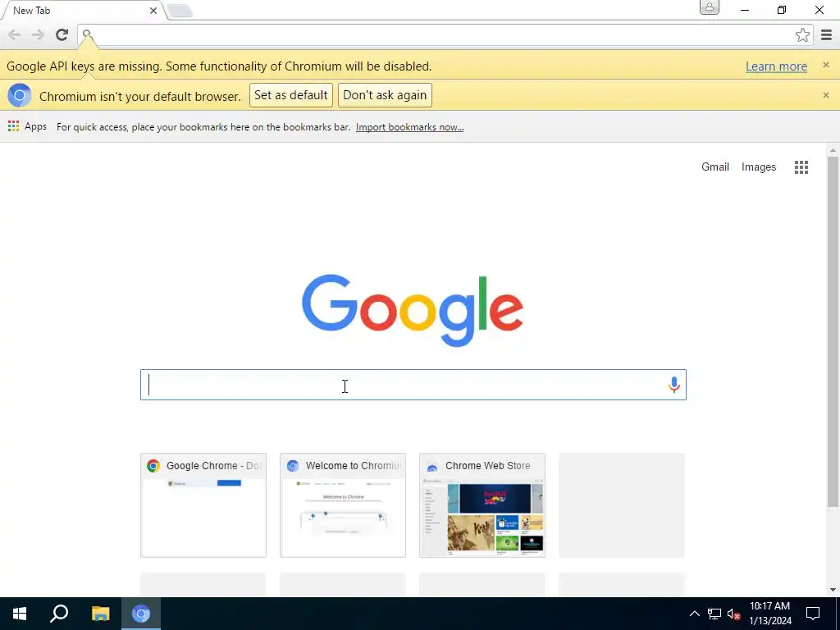Restore down the Chromium window
The width and height of the screenshot is (840, 630).
click(x=782, y=10)
